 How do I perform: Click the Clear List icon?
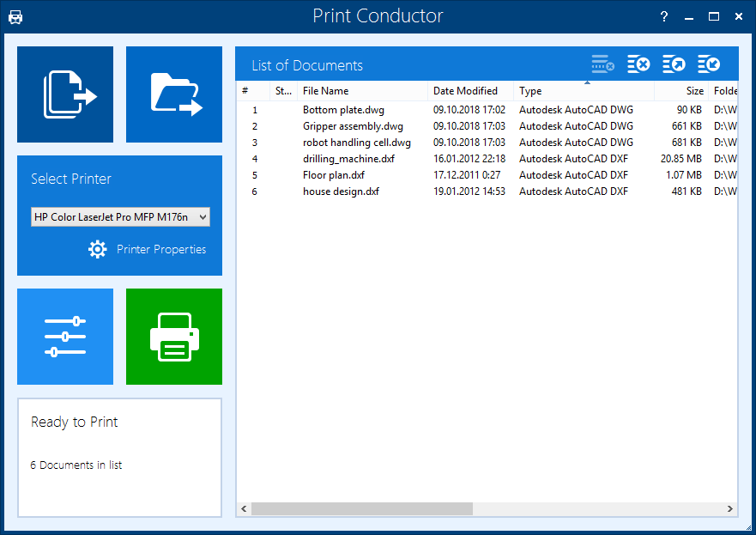coord(638,64)
